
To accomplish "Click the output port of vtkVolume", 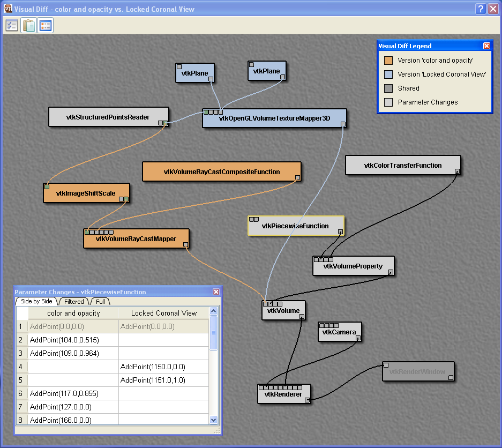I will point(302,316).
